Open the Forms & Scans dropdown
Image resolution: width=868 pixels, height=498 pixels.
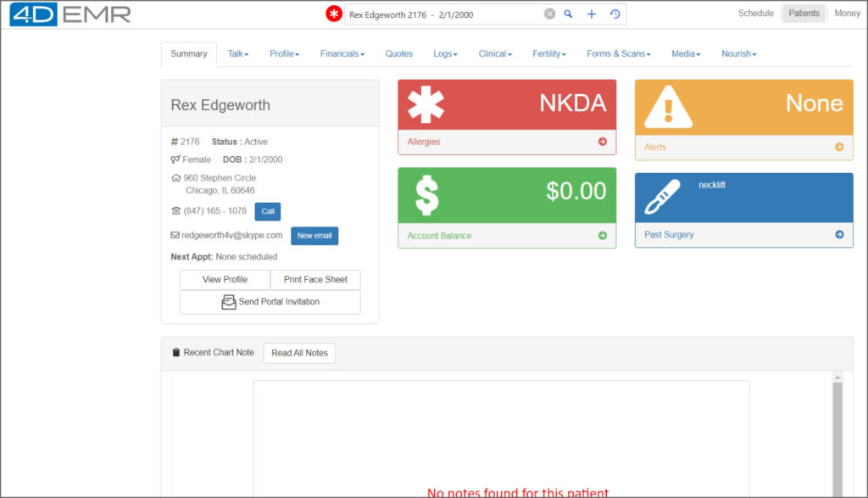[618, 53]
